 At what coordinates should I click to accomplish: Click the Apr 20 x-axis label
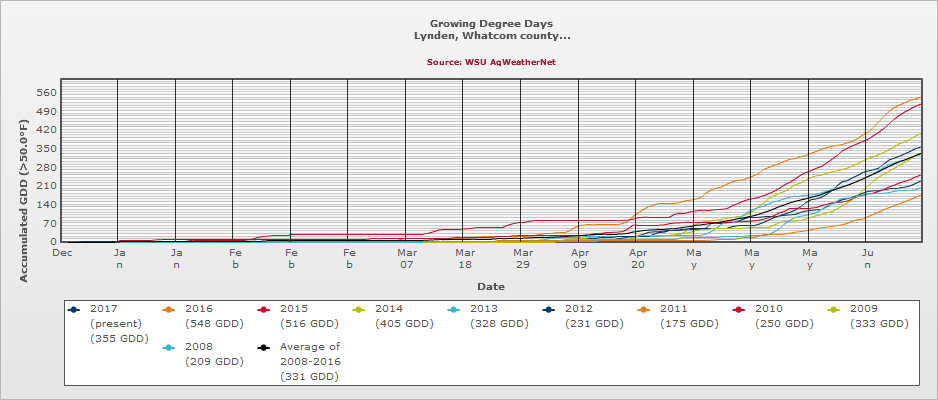[x=637, y=259]
